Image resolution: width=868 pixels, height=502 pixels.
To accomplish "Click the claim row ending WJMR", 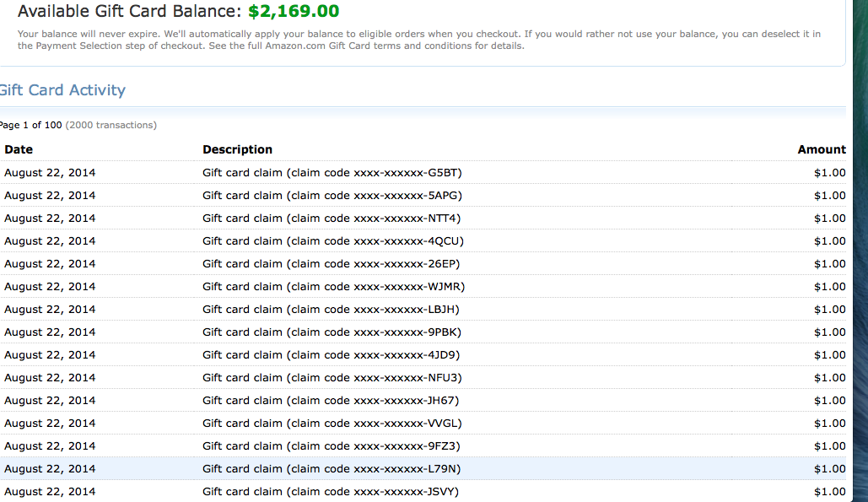I will 334,287.
